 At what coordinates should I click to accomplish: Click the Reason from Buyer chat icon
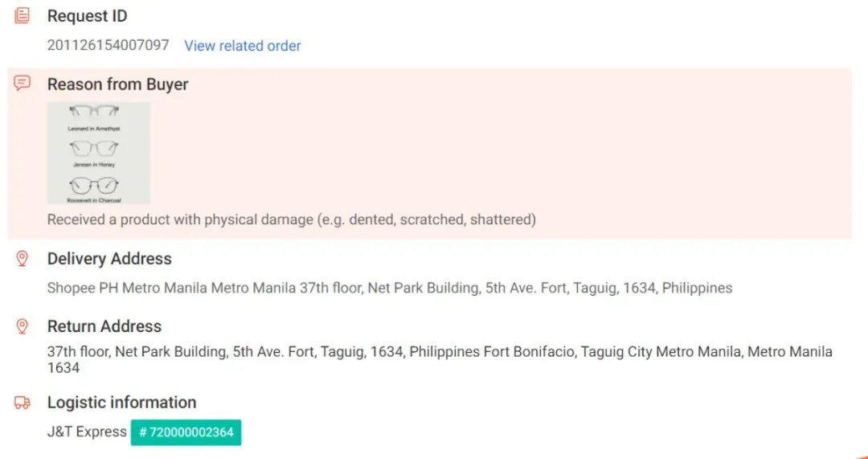[x=23, y=84]
